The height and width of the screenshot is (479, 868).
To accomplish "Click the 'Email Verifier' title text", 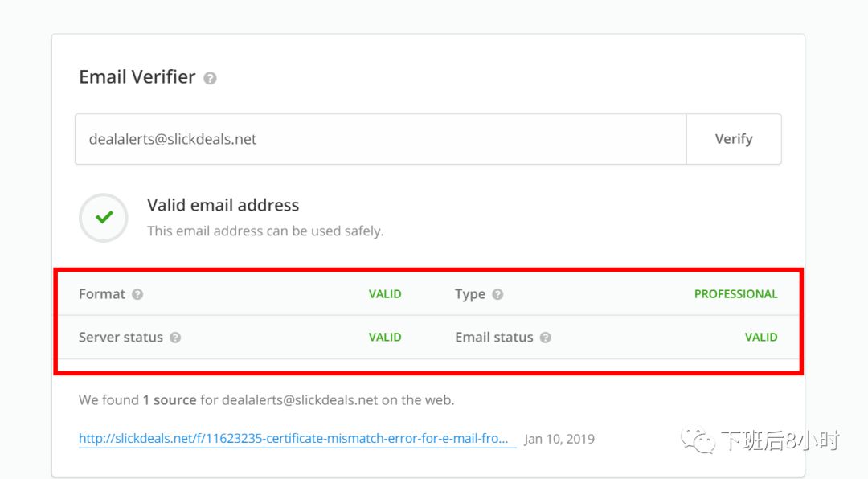I will coord(137,77).
